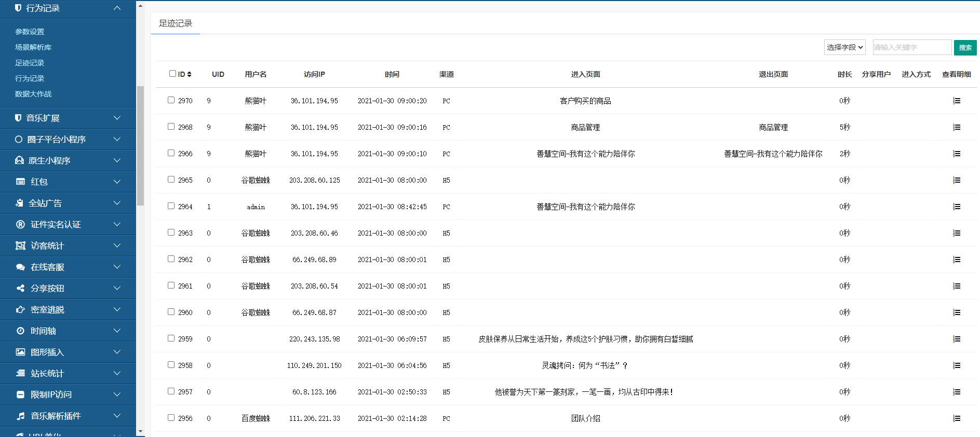This screenshot has width=980, height=437.
Task: Click the 时间轴 clock icon in sidebar
Action: pos(20,331)
